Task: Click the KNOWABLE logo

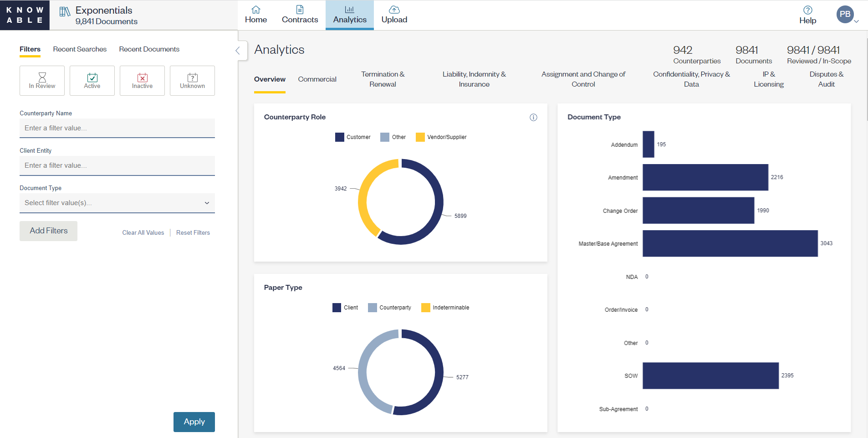Action: (x=25, y=15)
